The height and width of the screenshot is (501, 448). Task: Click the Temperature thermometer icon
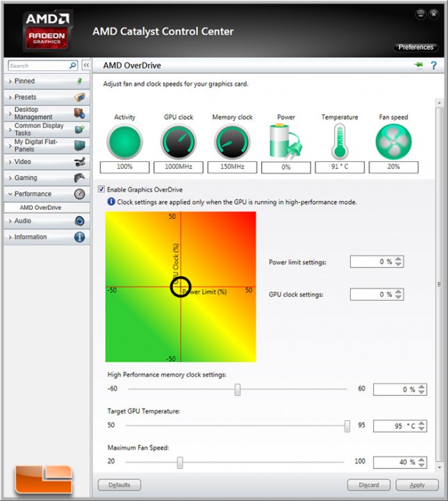click(340, 142)
